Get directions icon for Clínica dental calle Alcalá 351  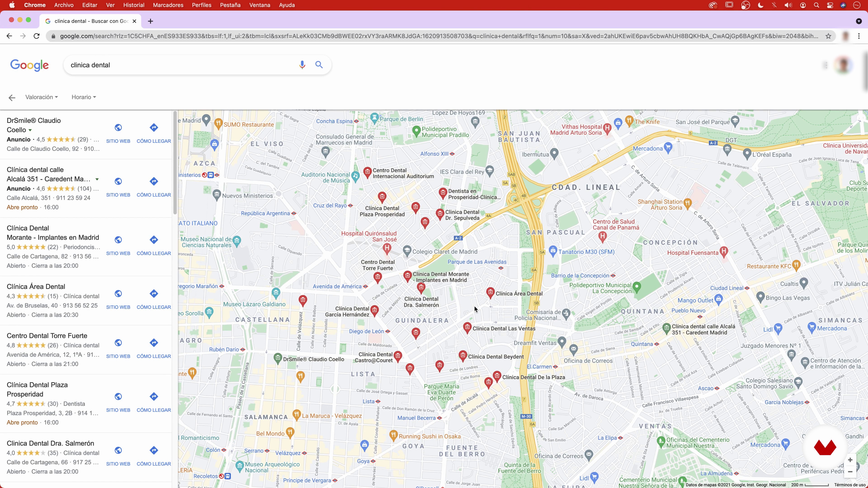(x=154, y=181)
